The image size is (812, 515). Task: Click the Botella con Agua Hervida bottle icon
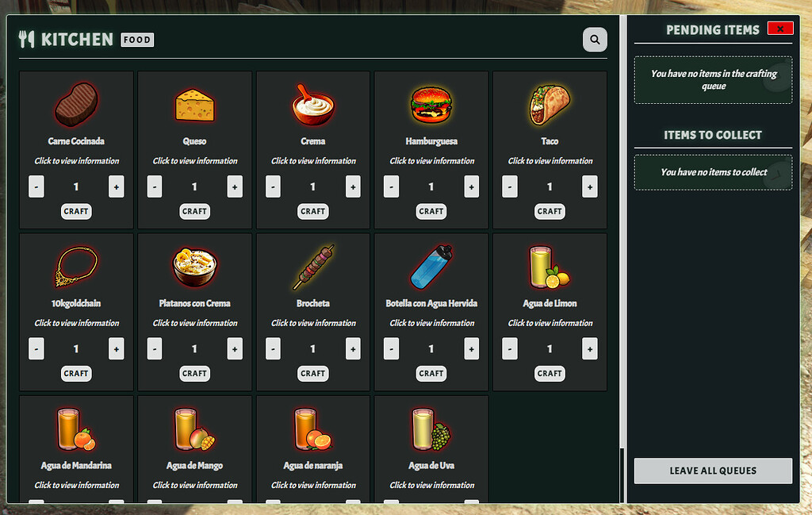[431, 267]
